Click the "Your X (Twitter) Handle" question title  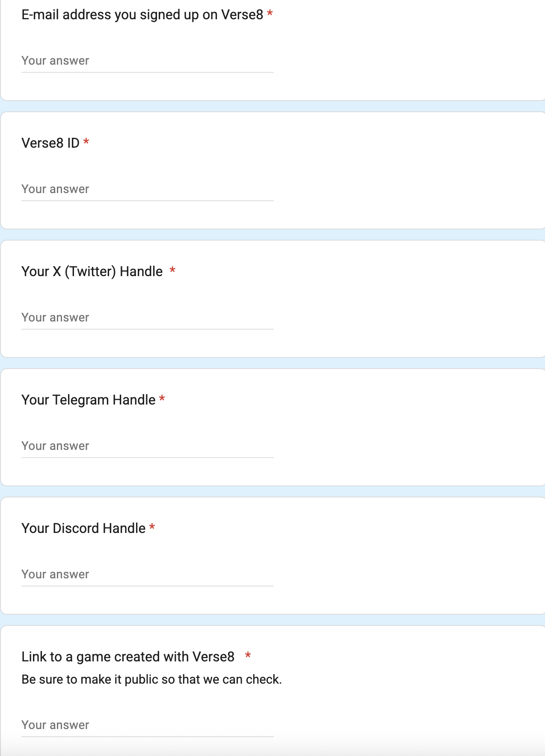point(92,271)
